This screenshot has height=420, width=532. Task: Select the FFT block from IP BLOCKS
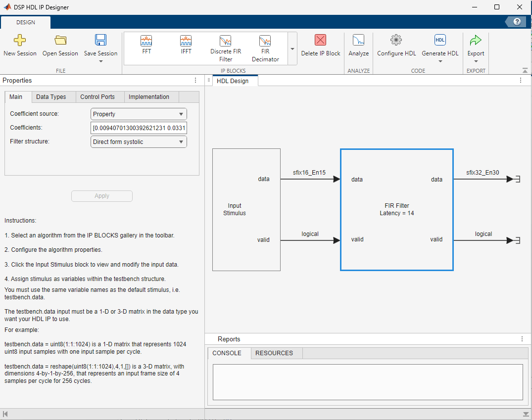click(146, 45)
